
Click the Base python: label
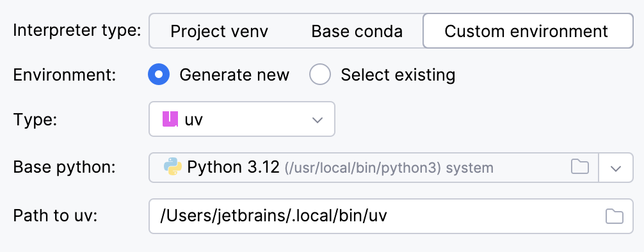pyautogui.click(x=65, y=168)
